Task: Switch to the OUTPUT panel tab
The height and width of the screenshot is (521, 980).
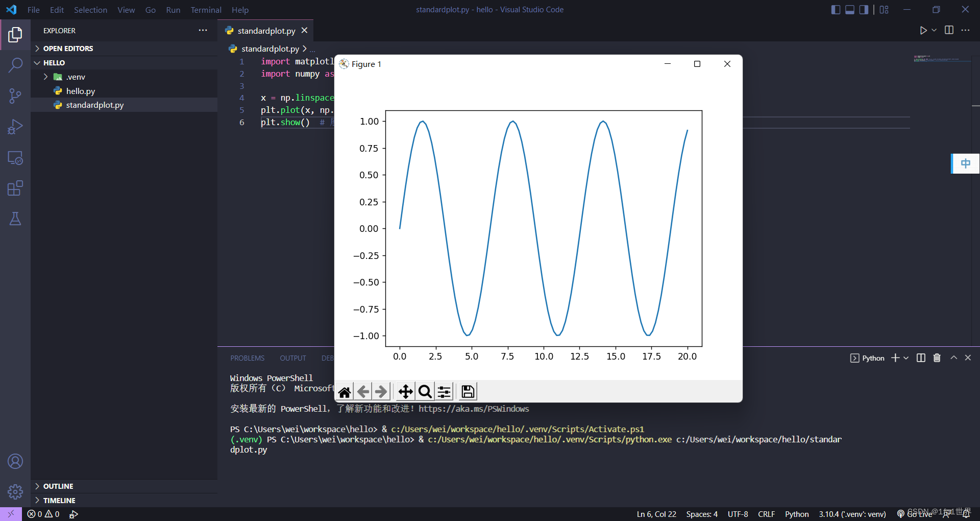Action: point(293,358)
